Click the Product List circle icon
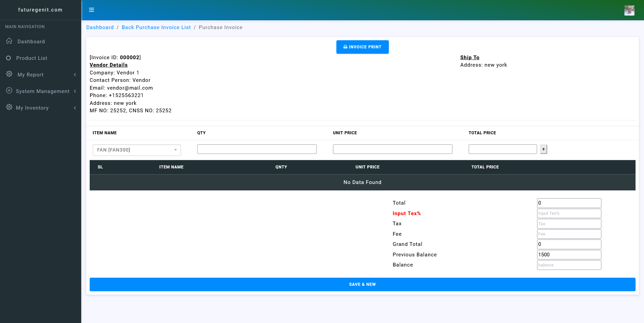This screenshot has height=323, width=644. point(8,58)
